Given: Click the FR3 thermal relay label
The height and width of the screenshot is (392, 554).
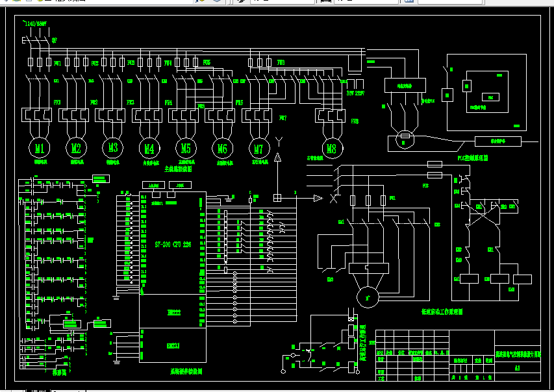Looking at the screenshot, I should pyautogui.click(x=131, y=102).
